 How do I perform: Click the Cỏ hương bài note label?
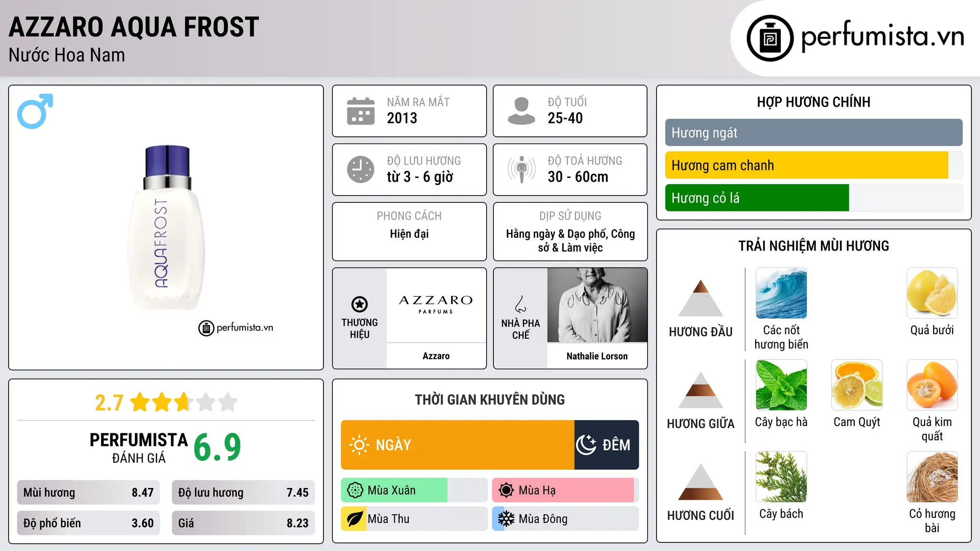(x=932, y=521)
